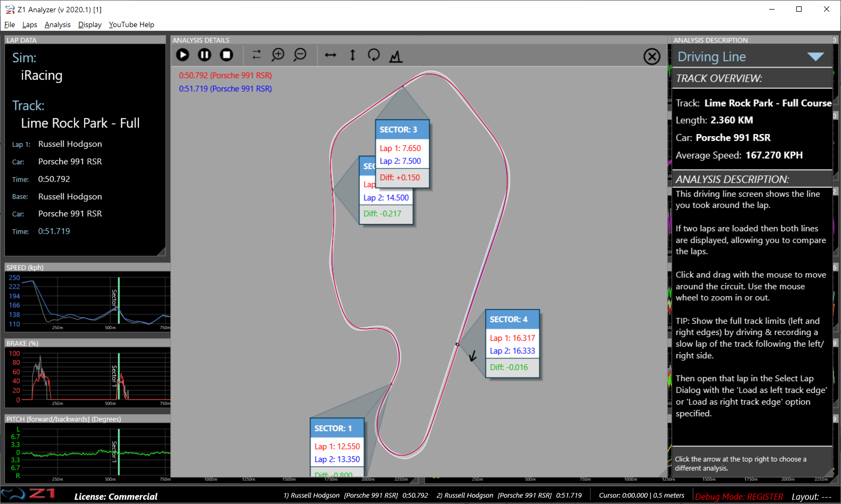Start playback with the play button
841x504 pixels.
182,55
